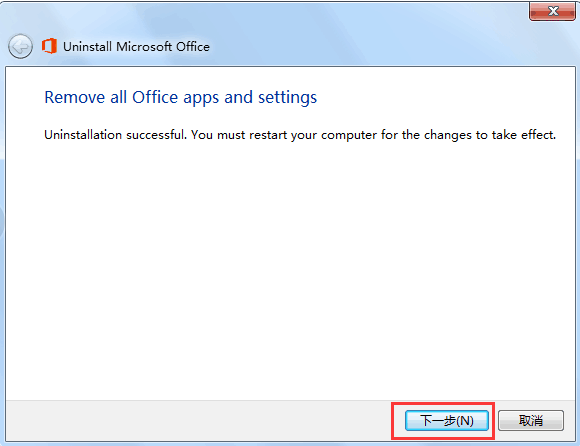Cancel the uninstall wizard via 取消
This screenshot has width=580, height=446.
(x=531, y=420)
